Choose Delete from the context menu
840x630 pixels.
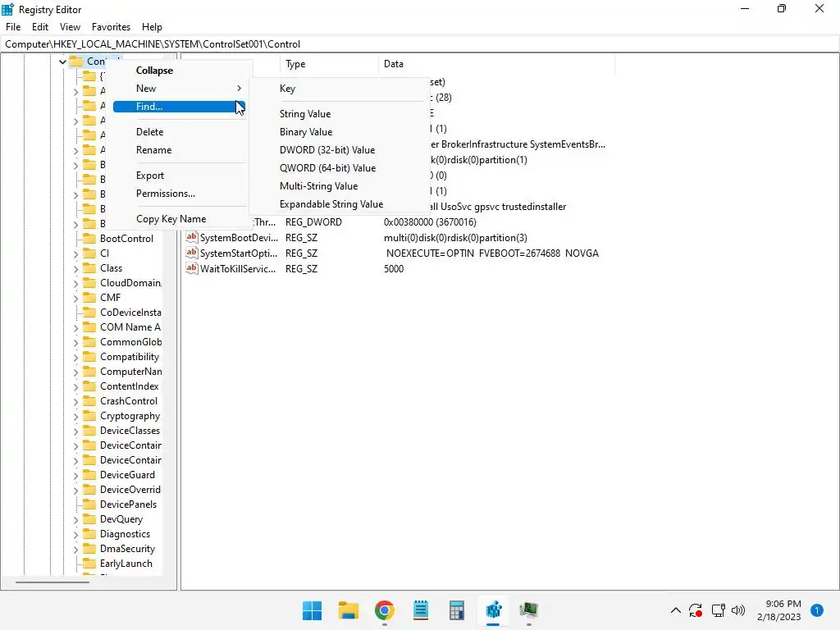149,132
